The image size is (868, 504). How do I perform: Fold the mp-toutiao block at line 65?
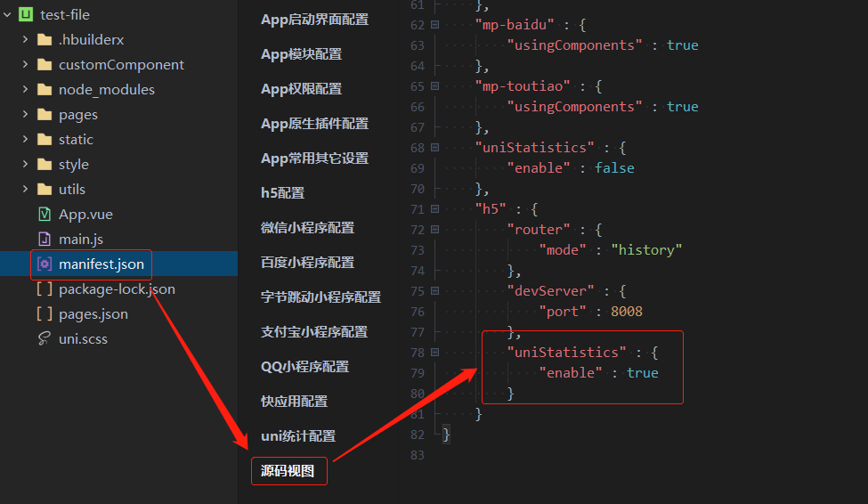[435, 85]
